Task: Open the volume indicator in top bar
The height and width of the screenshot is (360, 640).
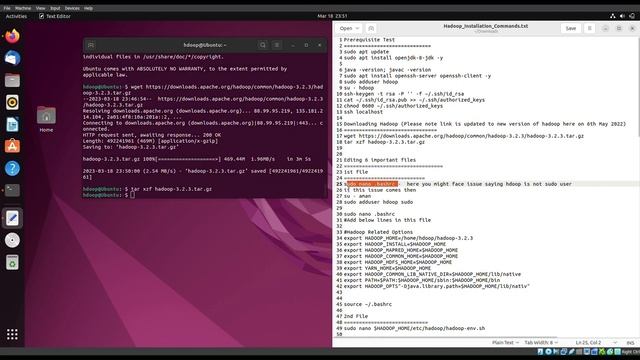Action: [622, 16]
